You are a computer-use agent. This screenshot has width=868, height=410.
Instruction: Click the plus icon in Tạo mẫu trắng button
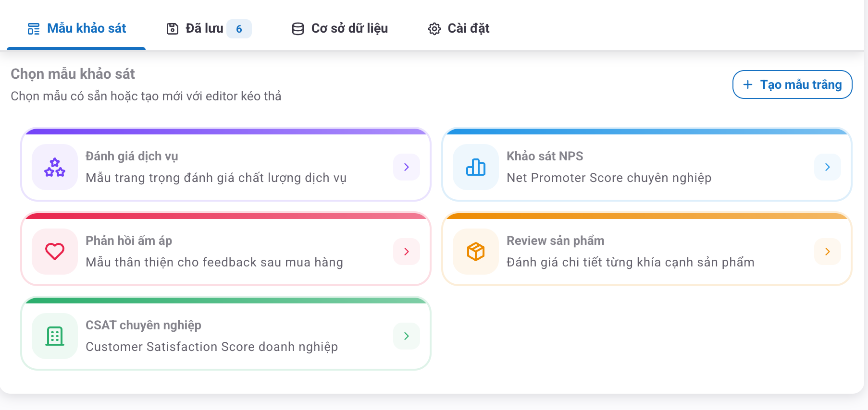coord(748,84)
